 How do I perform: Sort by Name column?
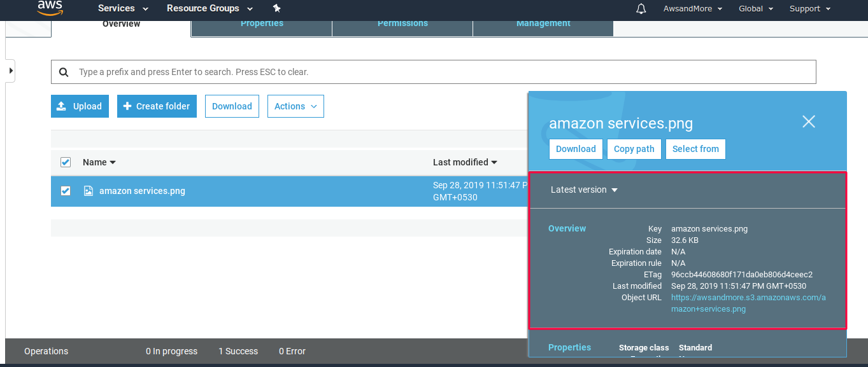point(99,162)
